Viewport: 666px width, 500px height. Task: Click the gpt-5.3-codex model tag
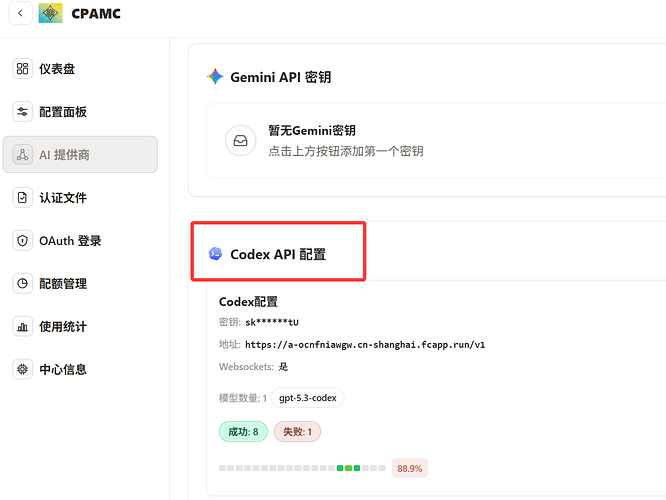pos(308,398)
